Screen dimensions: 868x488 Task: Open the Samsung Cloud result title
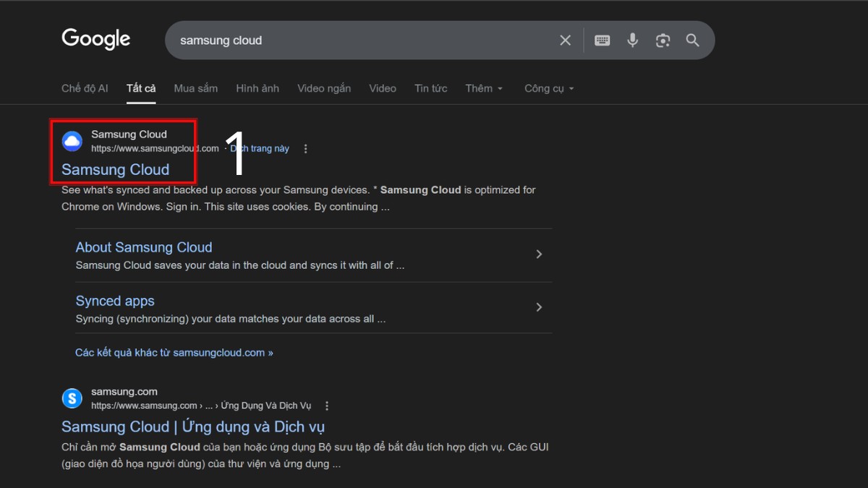116,169
